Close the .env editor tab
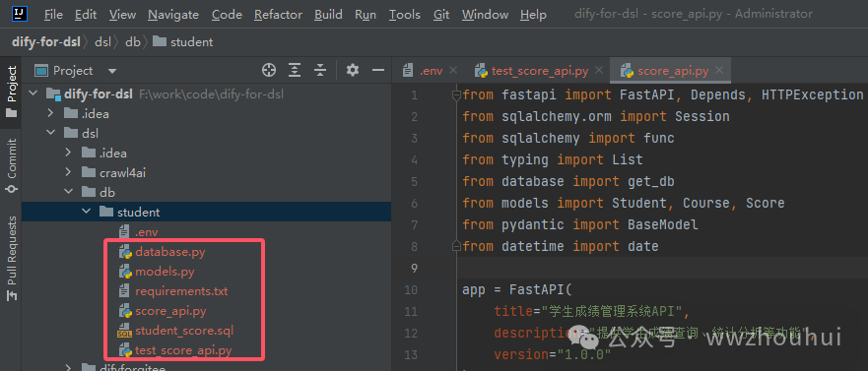 click(453, 71)
